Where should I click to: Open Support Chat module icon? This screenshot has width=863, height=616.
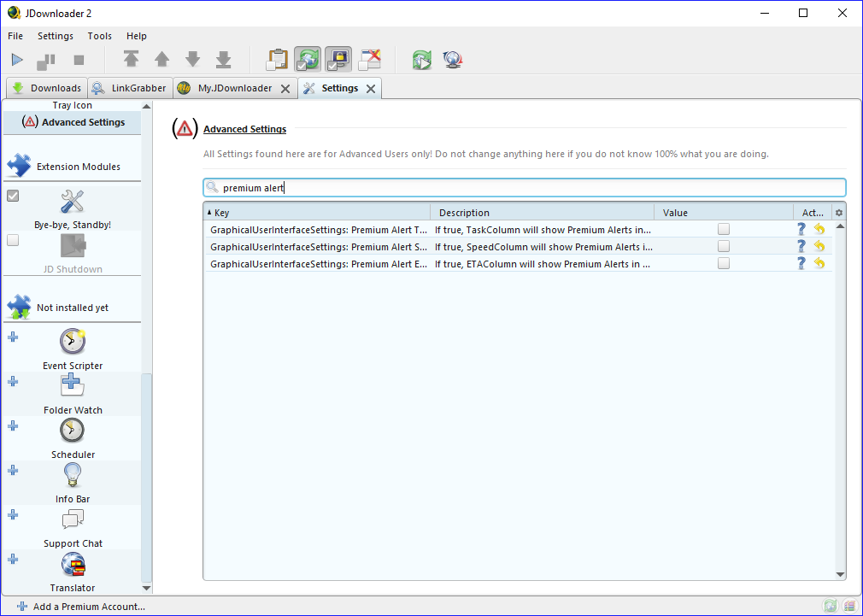click(72, 519)
